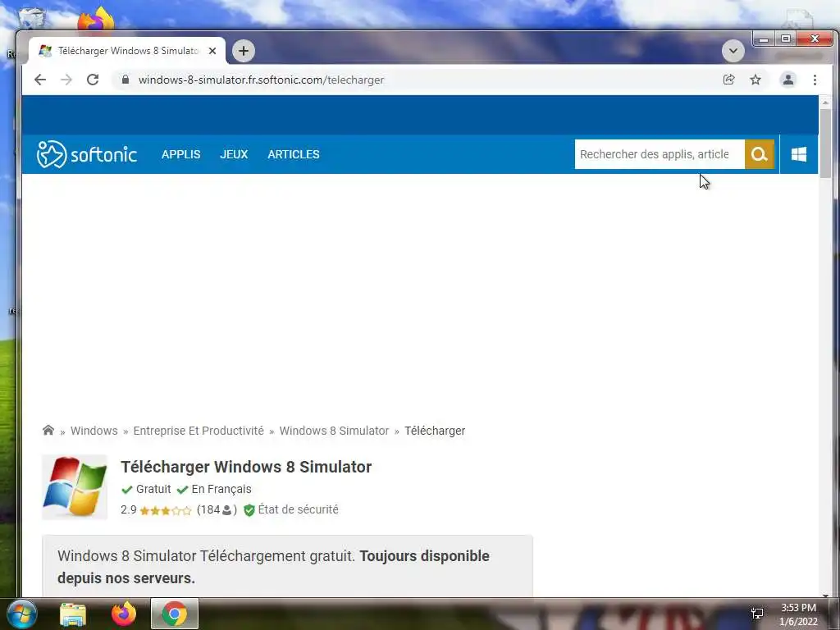
Task: Share this page icon in address bar
Action: pyautogui.click(x=728, y=80)
